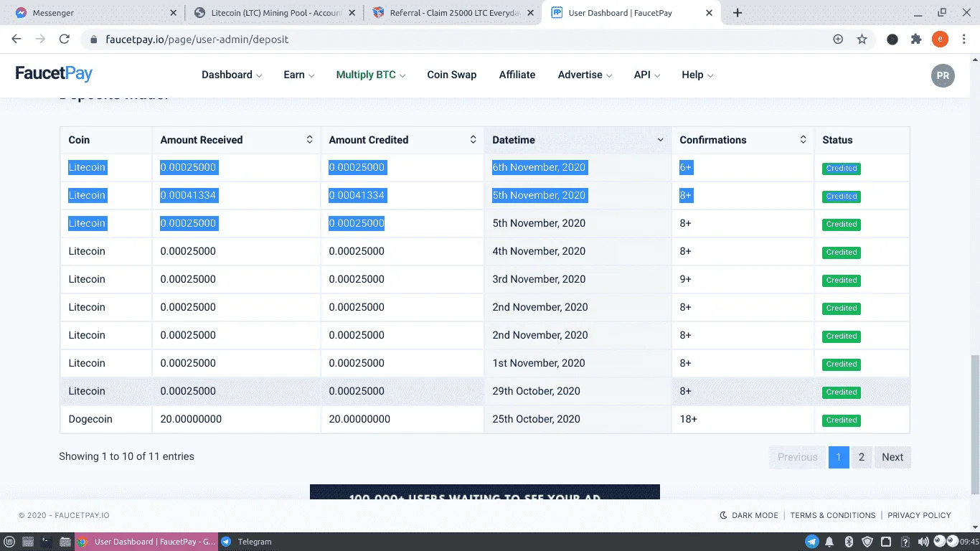
Task: Click the FaucetPay logo
Action: coord(54,73)
